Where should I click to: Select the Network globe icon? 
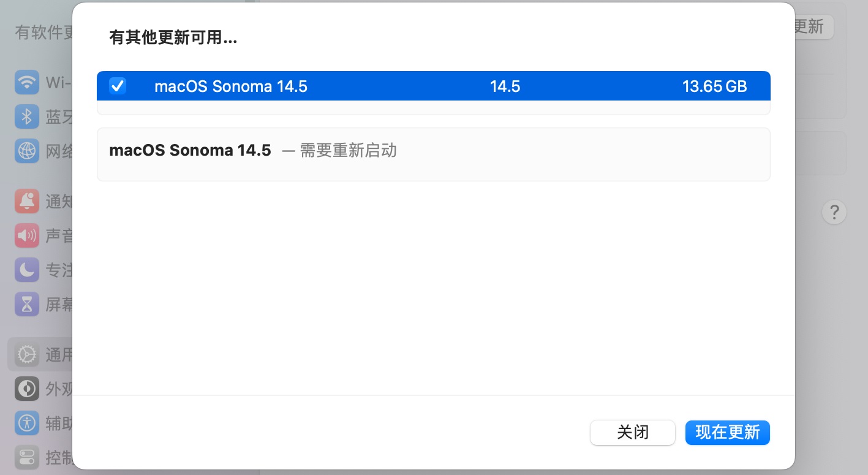point(27,150)
